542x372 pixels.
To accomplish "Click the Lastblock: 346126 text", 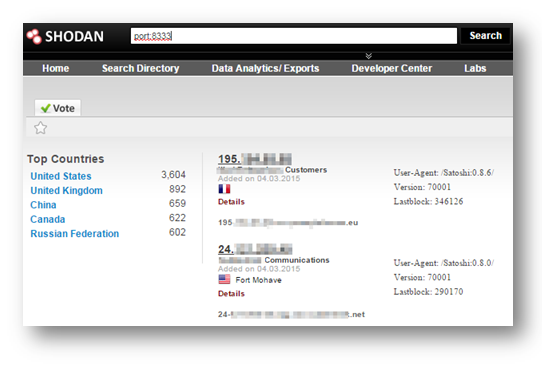I will pyautogui.click(x=428, y=201).
